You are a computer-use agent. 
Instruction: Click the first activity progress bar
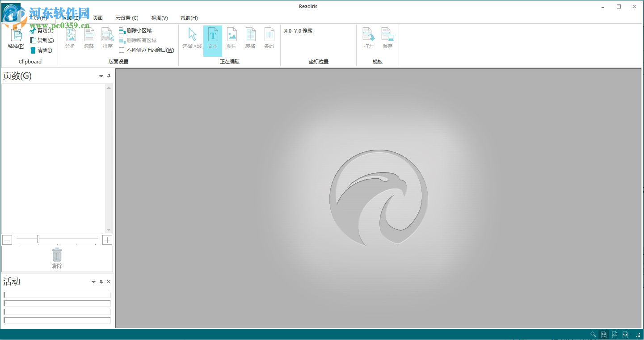point(57,295)
